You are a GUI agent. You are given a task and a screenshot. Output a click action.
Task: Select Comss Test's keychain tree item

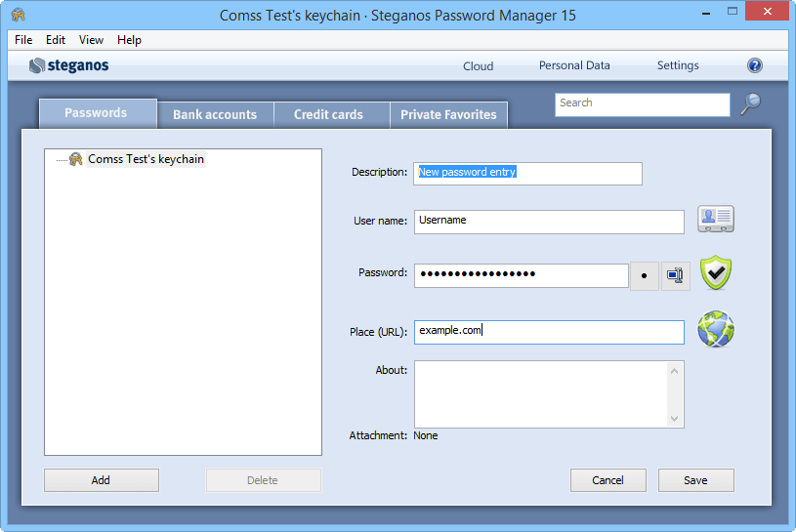click(x=146, y=159)
